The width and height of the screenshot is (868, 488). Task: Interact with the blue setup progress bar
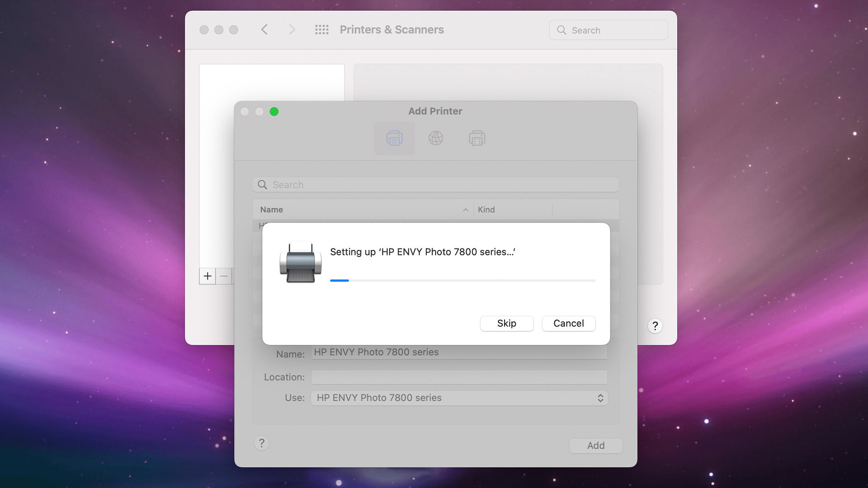(x=339, y=280)
